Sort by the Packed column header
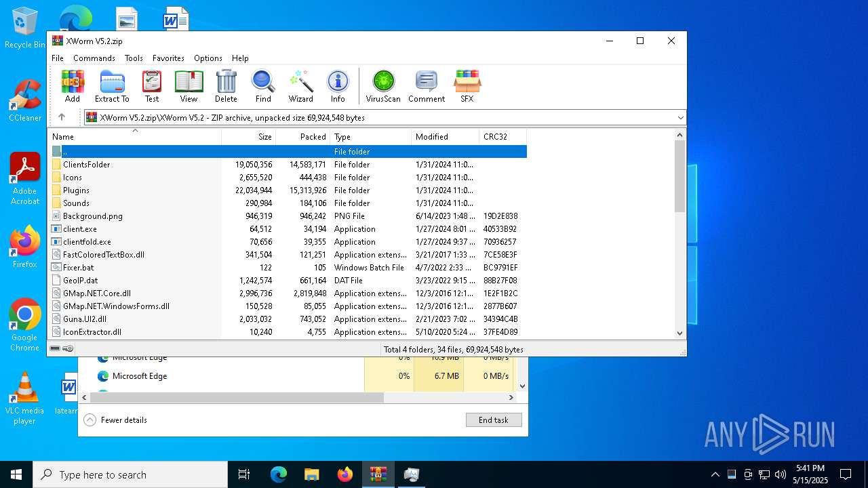Viewport: 868px width, 488px height. [x=302, y=137]
